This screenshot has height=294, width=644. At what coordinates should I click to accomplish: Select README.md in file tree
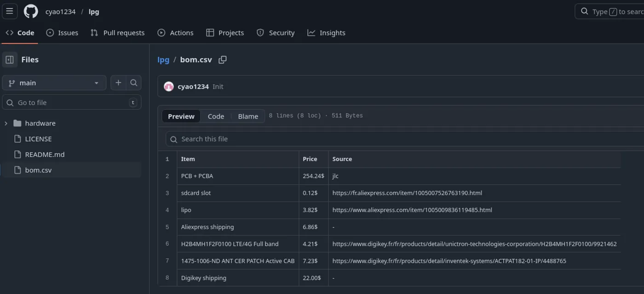point(45,154)
